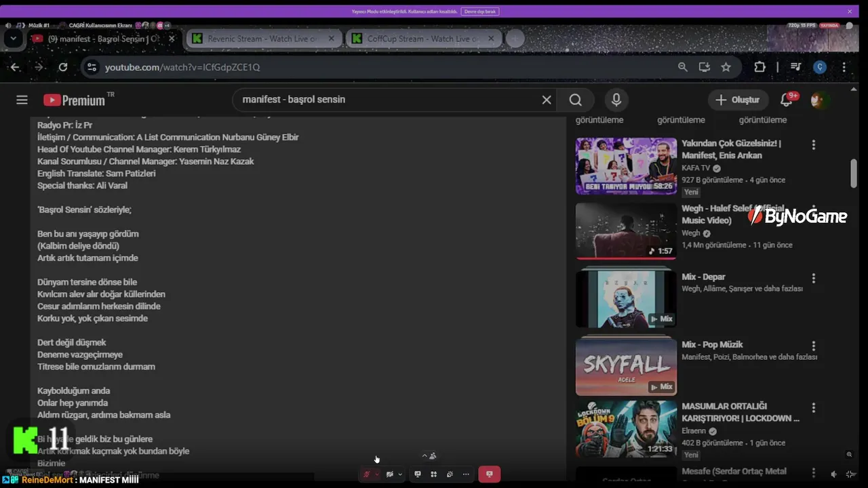Open Mix - Depar playlist title

(x=703, y=277)
